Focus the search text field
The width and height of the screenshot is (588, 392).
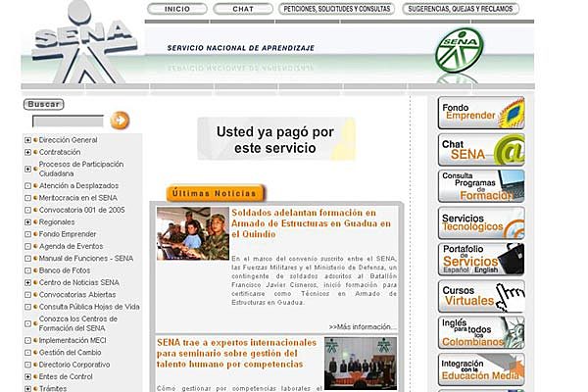[68, 122]
